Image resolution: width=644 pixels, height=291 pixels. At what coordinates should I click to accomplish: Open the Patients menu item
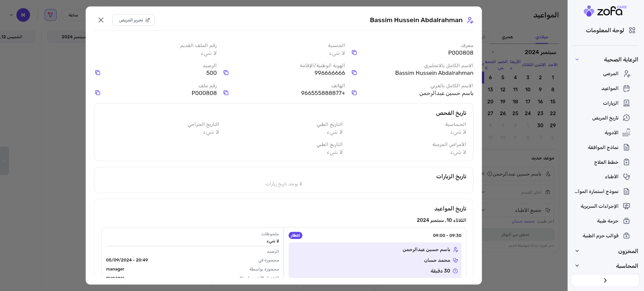point(610,74)
